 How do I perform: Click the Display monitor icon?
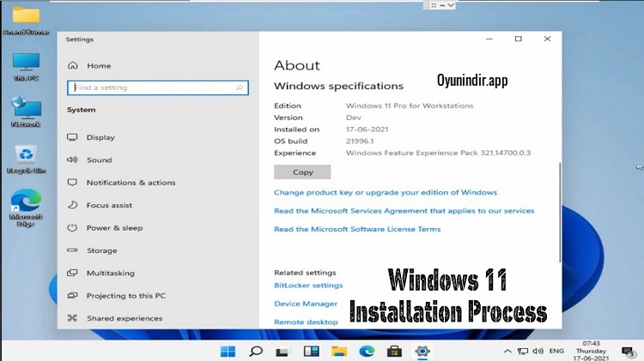pyautogui.click(x=72, y=137)
